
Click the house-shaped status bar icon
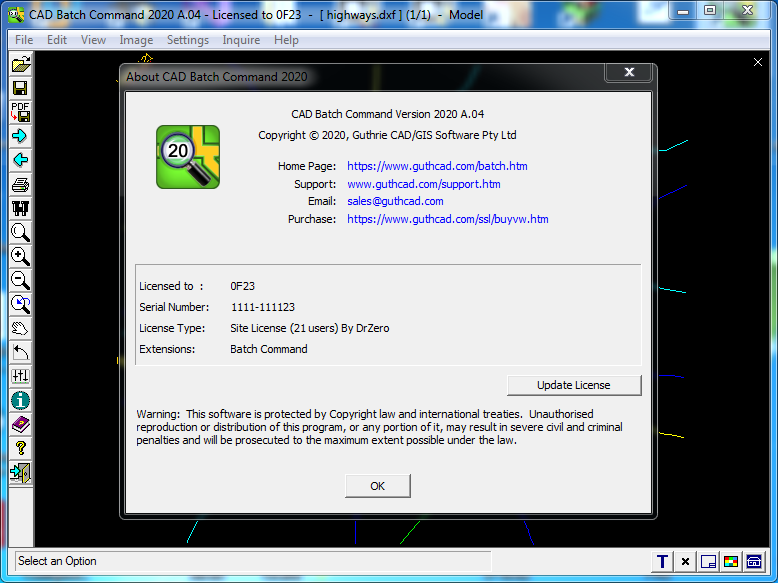754,562
